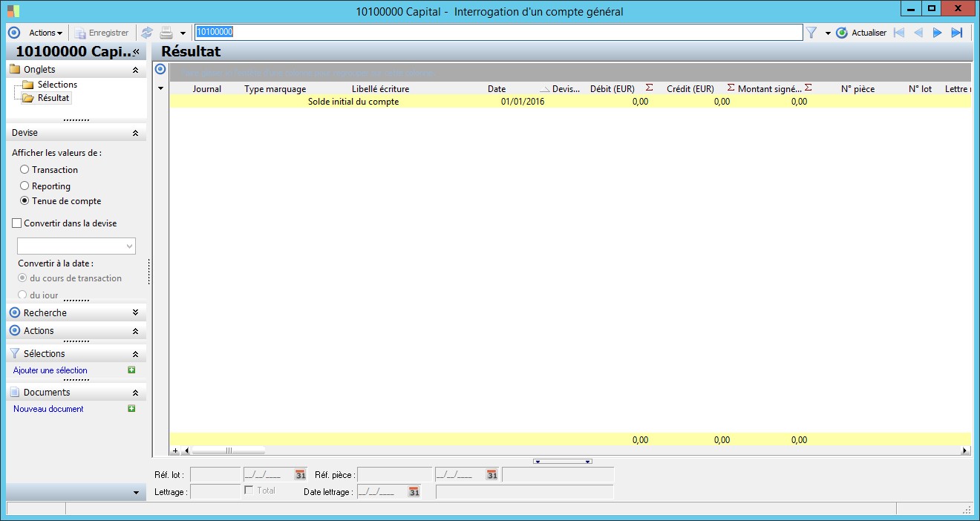Click the Réf. lot text field

[x=215, y=475]
